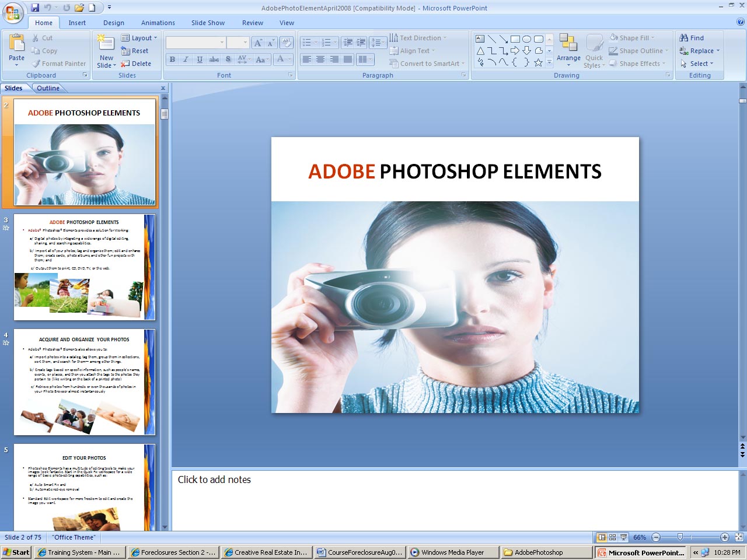Toggle Underline formatting
This screenshot has width=747, height=560.
tap(200, 60)
